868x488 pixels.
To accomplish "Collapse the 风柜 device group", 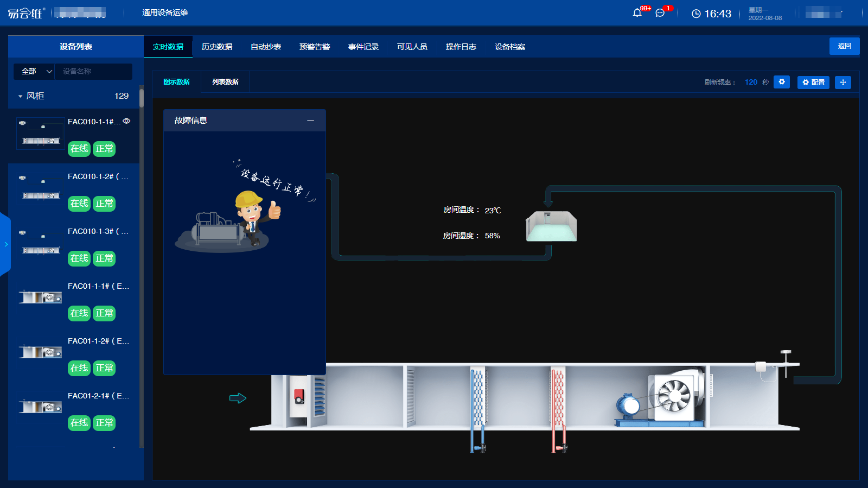I will pyautogui.click(x=21, y=96).
